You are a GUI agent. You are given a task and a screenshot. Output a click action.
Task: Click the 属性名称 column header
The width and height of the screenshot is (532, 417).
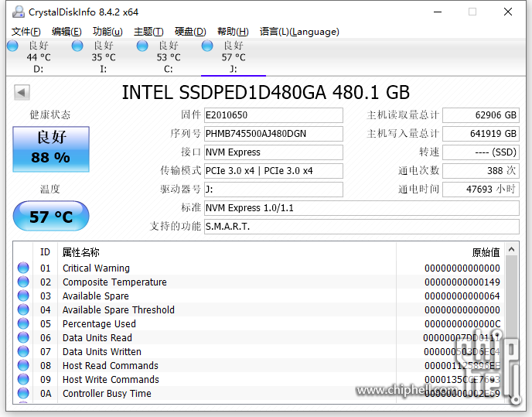[227, 252]
